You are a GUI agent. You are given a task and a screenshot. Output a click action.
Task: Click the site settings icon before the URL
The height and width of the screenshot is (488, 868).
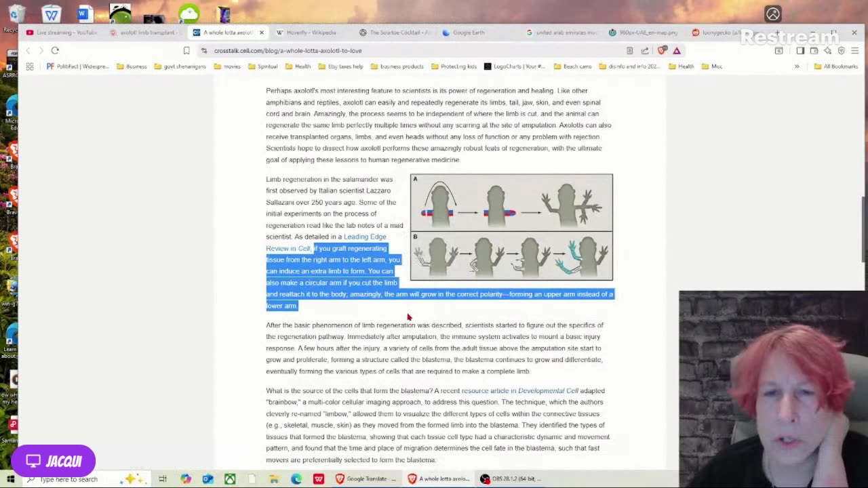pos(204,50)
